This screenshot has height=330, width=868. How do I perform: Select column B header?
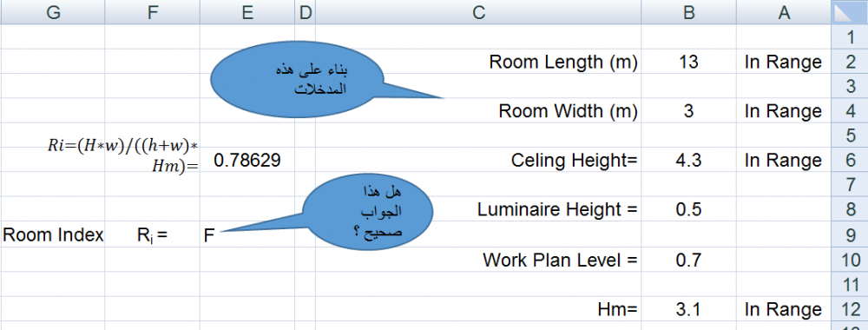[x=688, y=12]
